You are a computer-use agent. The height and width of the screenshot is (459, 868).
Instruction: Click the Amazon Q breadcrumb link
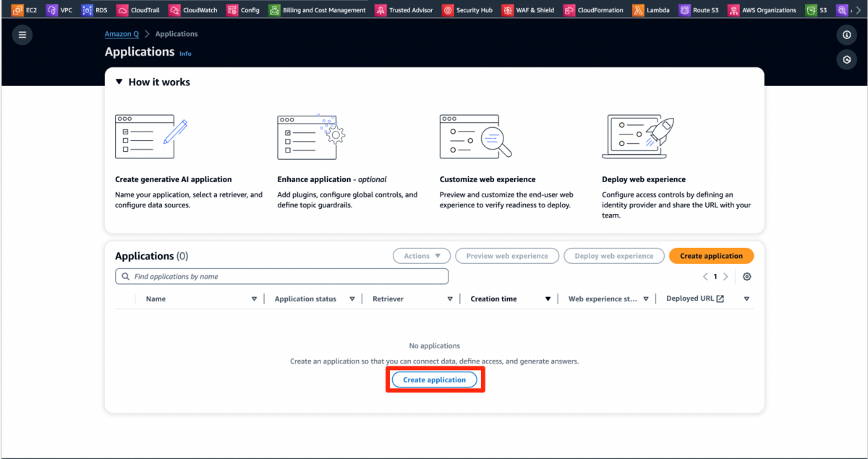[122, 34]
